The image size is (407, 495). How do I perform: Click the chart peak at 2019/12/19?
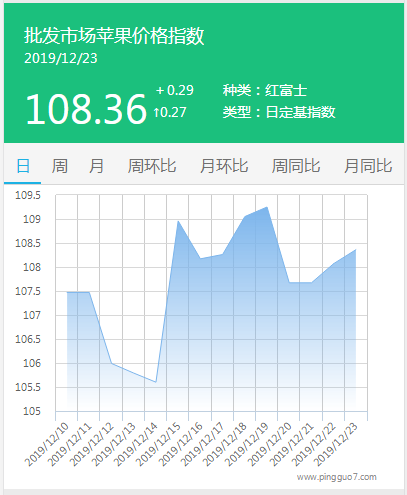click(x=267, y=207)
